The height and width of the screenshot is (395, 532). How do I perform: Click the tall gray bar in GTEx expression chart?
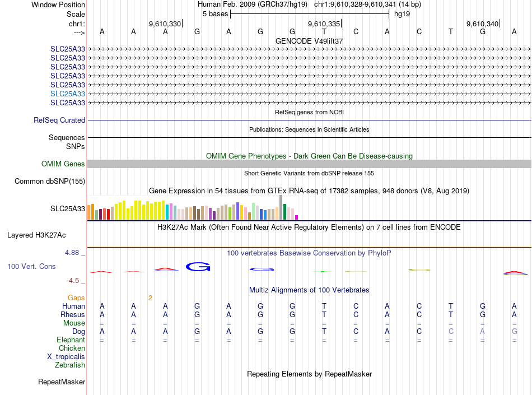click(x=281, y=207)
